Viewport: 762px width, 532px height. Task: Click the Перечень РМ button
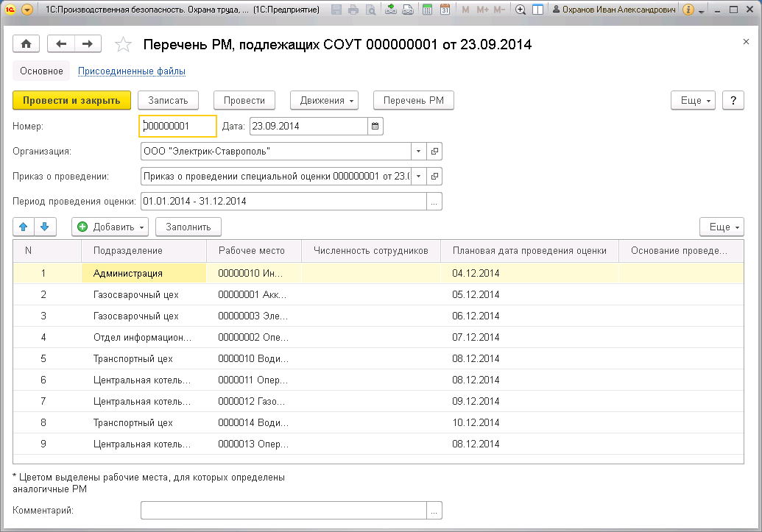[x=414, y=100]
